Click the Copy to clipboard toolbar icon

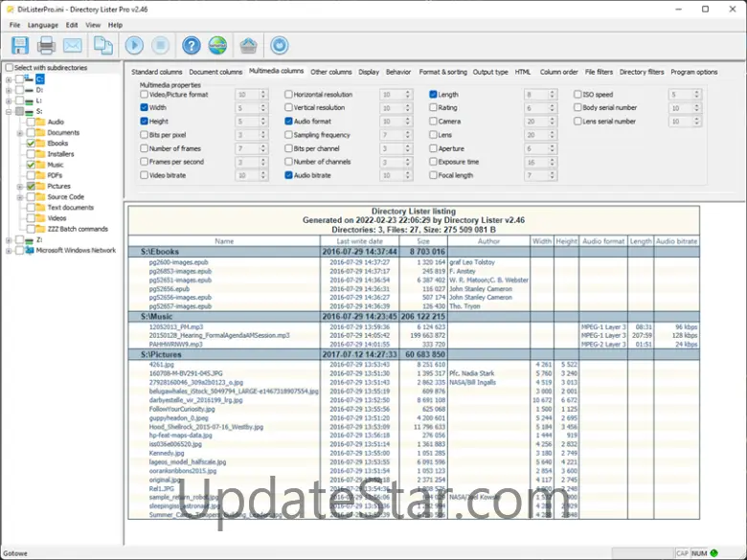pos(102,46)
